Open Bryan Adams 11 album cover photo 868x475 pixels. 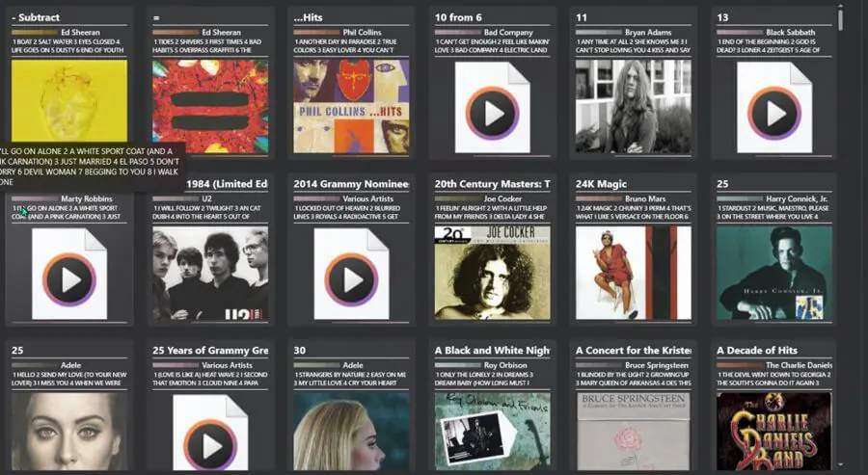[634, 106]
